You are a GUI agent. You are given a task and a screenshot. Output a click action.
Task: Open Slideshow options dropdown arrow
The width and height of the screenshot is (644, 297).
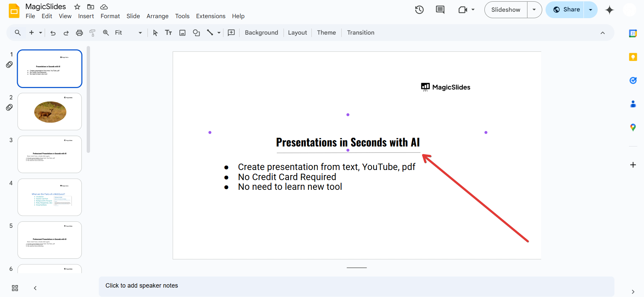[x=534, y=10]
